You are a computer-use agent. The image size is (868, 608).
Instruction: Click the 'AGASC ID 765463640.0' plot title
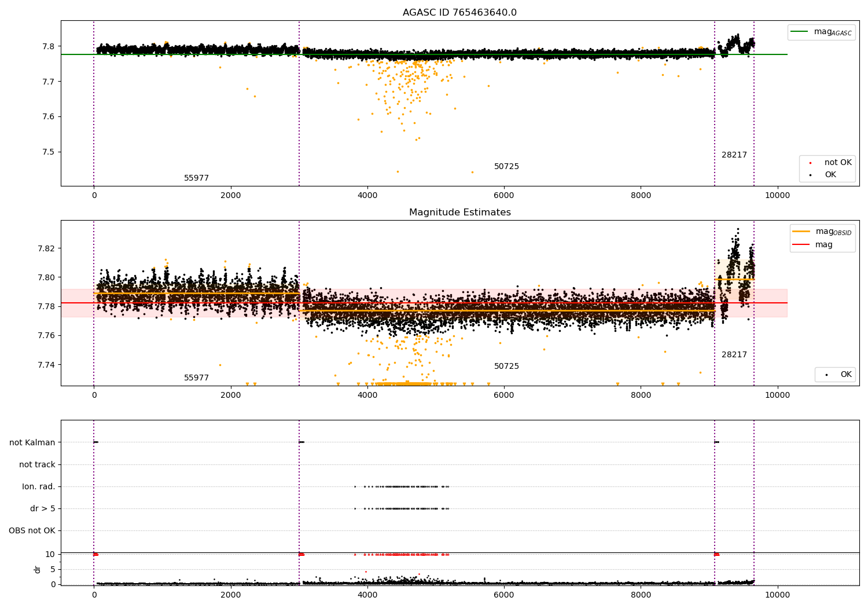point(459,13)
